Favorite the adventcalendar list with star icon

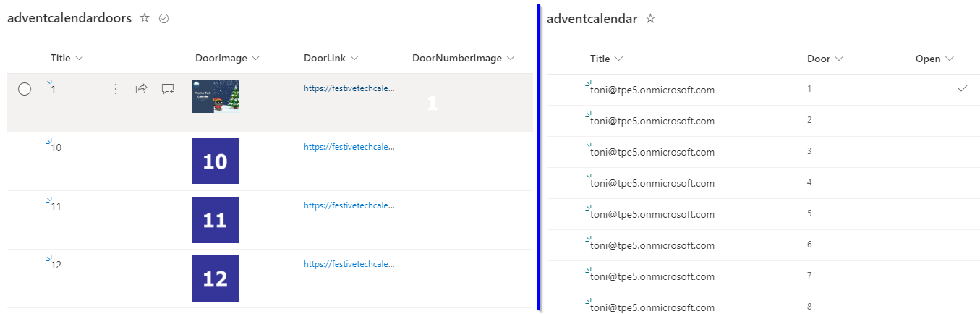click(x=650, y=19)
